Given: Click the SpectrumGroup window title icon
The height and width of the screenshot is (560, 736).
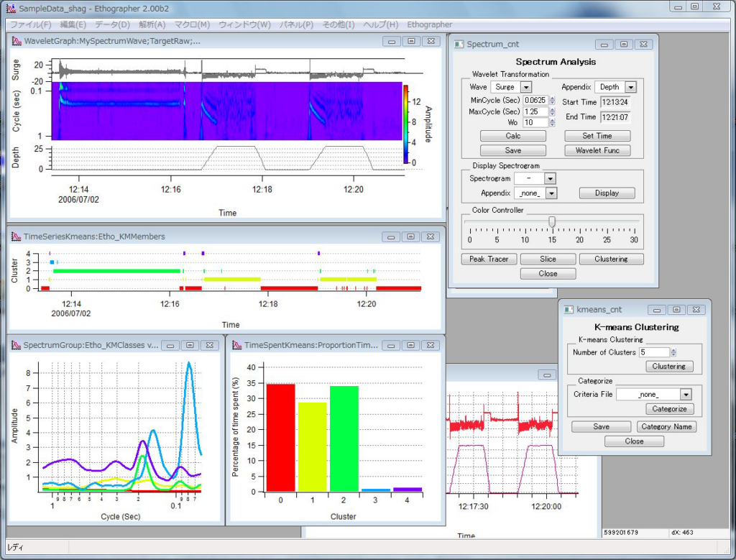Looking at the screenshot, I should coord(16,345).
